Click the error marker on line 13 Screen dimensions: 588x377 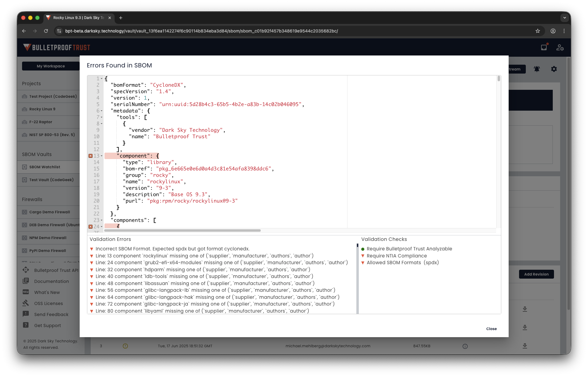tap(90, 156)
